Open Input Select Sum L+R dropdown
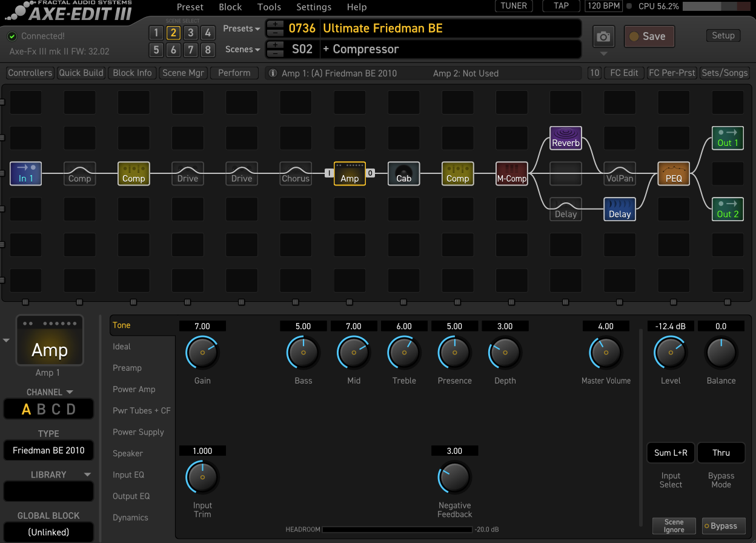Viewport: 756px width, 543px height. point(671,453)
